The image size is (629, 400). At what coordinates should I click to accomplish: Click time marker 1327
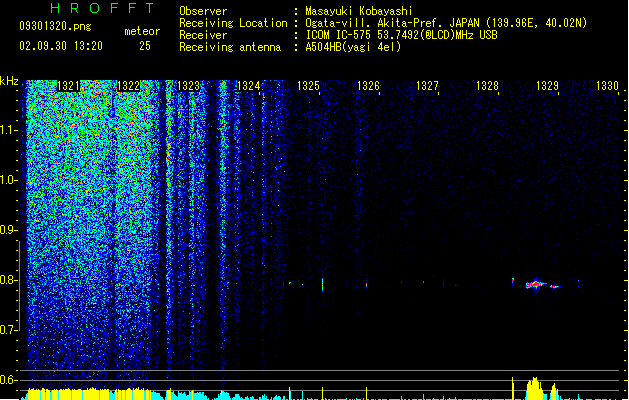tap(428, 86)
